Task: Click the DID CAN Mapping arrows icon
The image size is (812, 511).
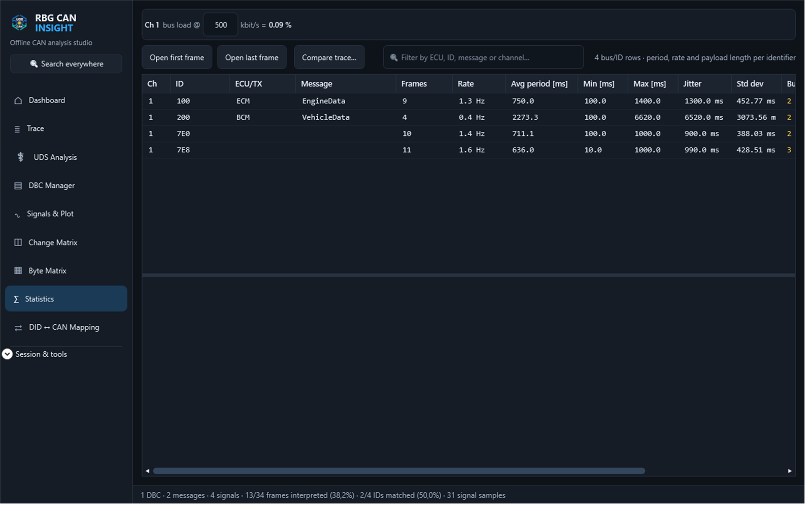Action: (x=18, y=328)
